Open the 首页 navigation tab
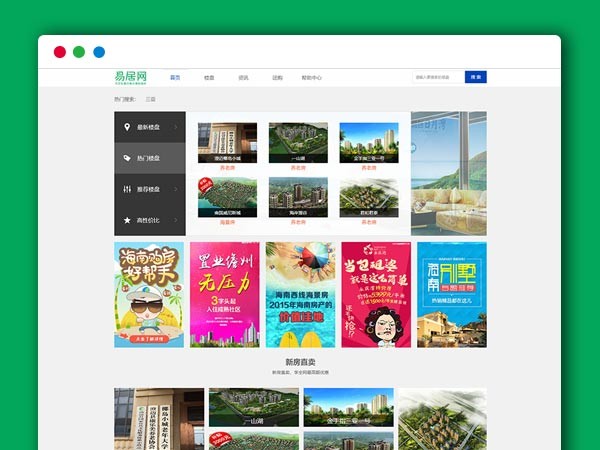Image resolution: width=600 pixels, height=450 pixels. pos(175,77)
